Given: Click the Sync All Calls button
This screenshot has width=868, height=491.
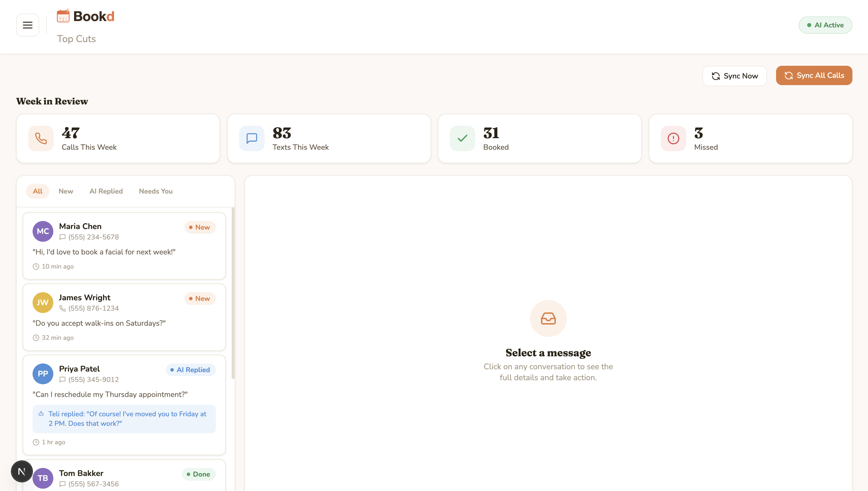Looking at the screenshot, I should (814, 76).
